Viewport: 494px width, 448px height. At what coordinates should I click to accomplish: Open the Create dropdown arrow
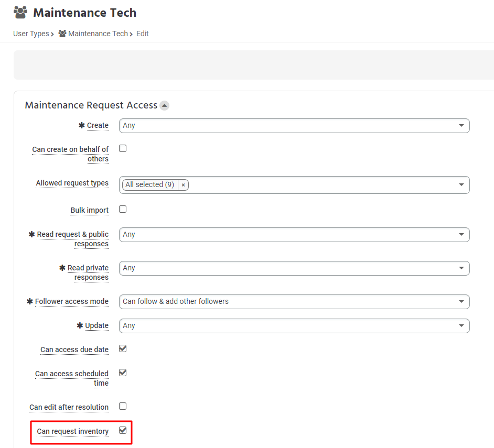(461, 126)
